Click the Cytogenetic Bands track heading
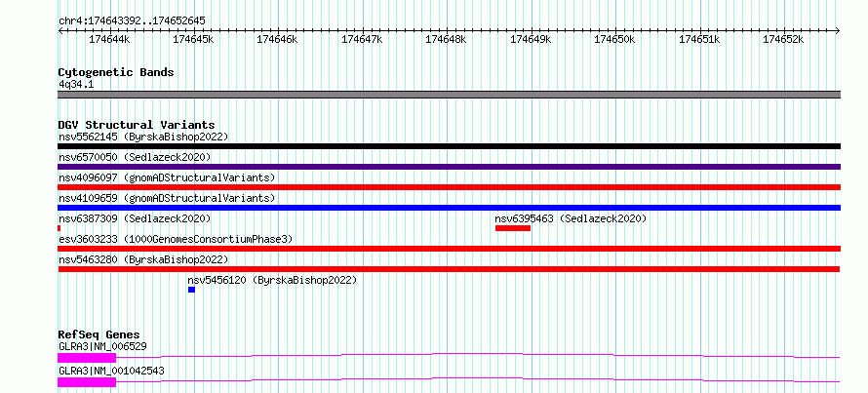Screen dimensions: 868x393 (116, 72)
